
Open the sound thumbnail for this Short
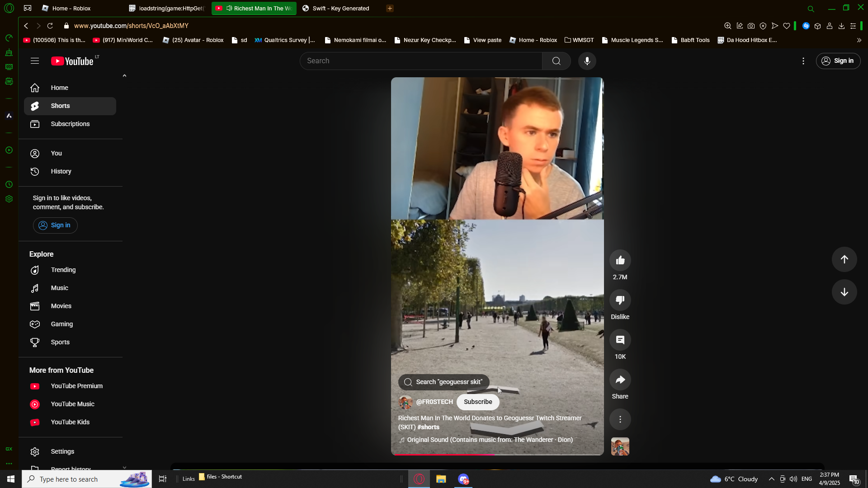pos(620,446)
